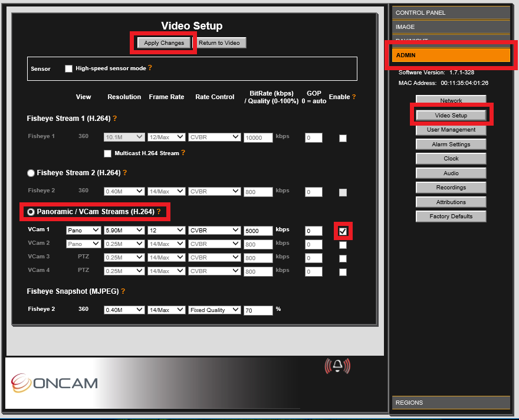Open Clock settings
The height and width of the screenshot is (420, 519).
tap(451, 159)
